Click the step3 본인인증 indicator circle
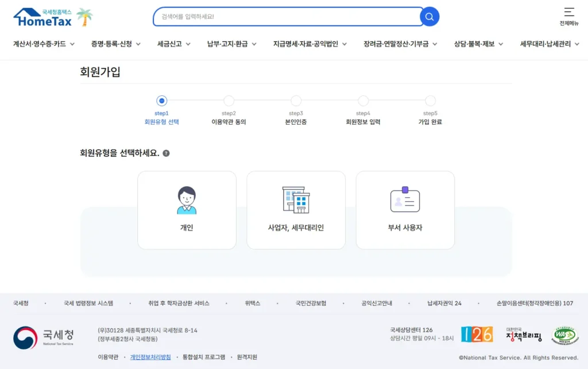Viewport: 588px width, 369px height. tap(296, 101)
